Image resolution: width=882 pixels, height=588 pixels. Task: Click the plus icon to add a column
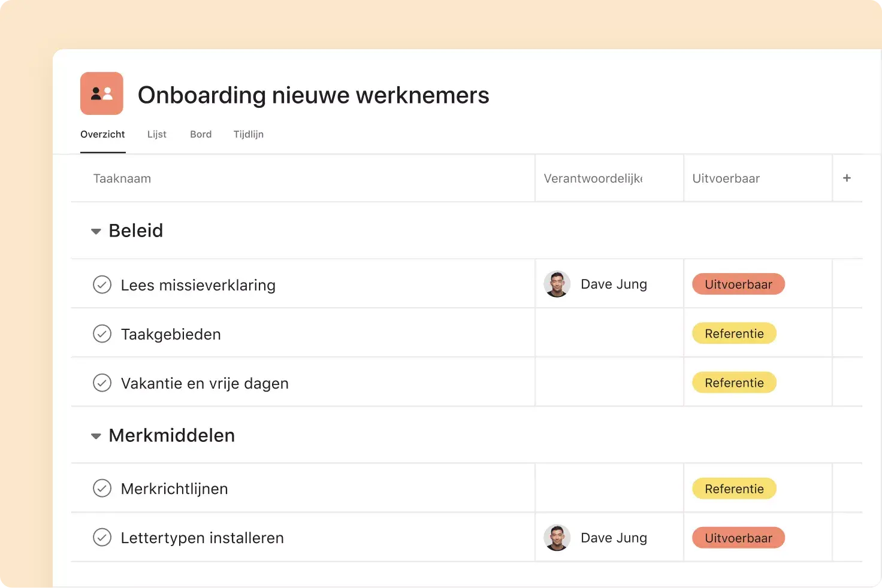[x=847, y=178]
